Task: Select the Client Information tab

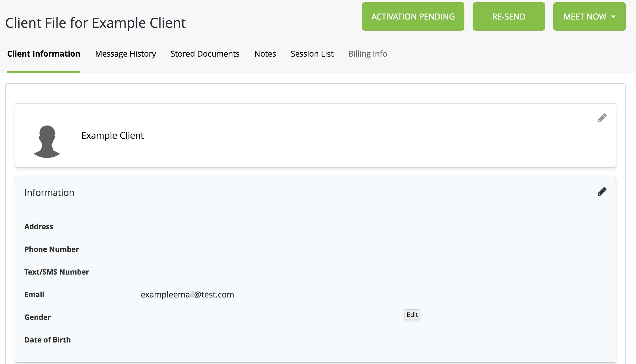Action: point(44,54)
